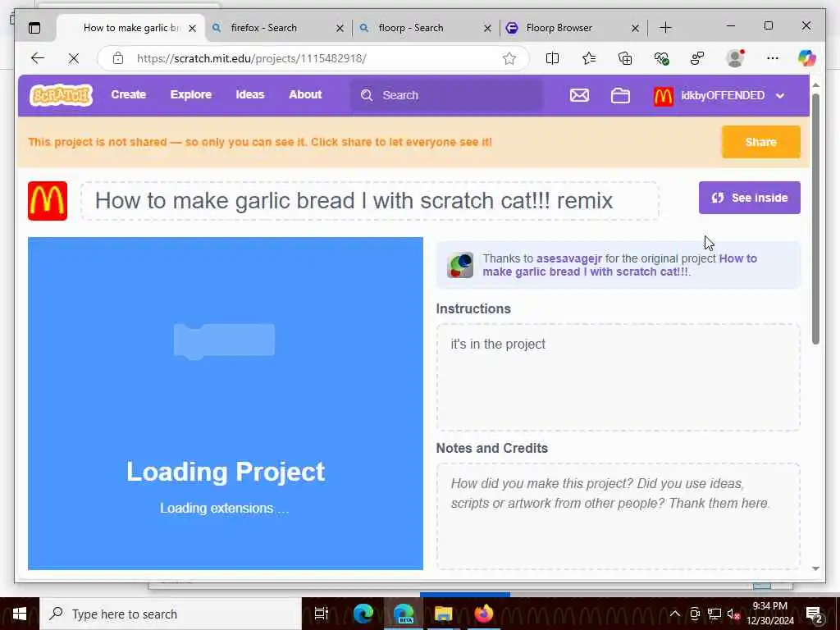The height and width of the screenshot is (630, 840).
Task: Open Collections icon in Edge toolbar
Action: click(x=625, y=58)
